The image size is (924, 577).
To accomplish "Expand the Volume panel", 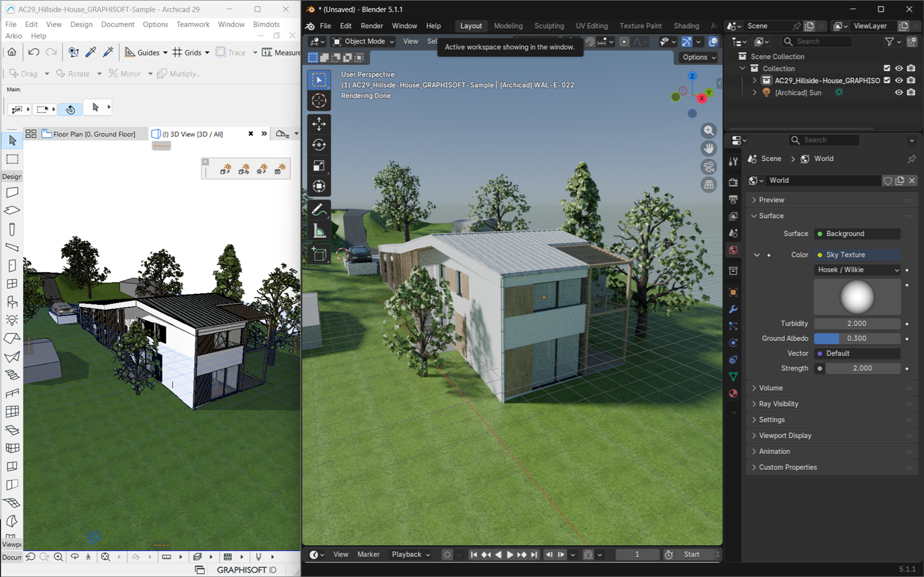I will [x=832, y=388].
